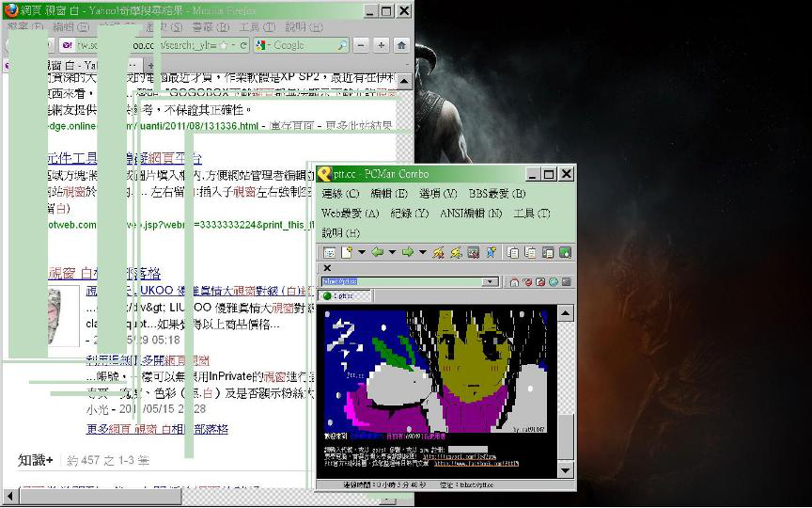812x508 pixels.
Task: Open the 連線 (C) menu in PCMan
Action: click(x=340, y=194)
